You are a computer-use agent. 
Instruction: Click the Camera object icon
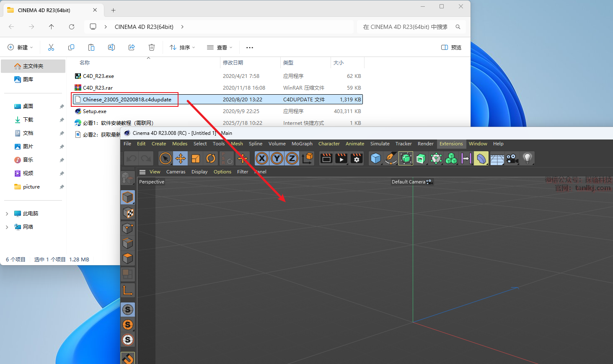[x=512, y=158]
